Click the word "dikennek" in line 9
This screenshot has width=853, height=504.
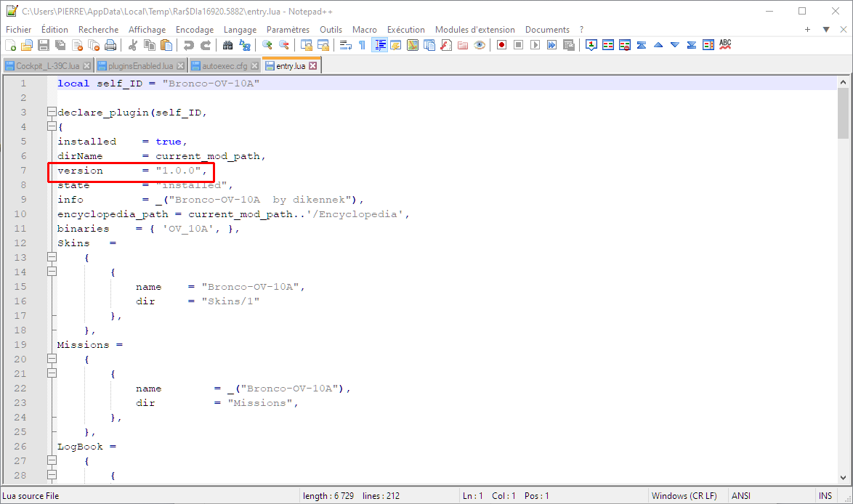[318, 200]
